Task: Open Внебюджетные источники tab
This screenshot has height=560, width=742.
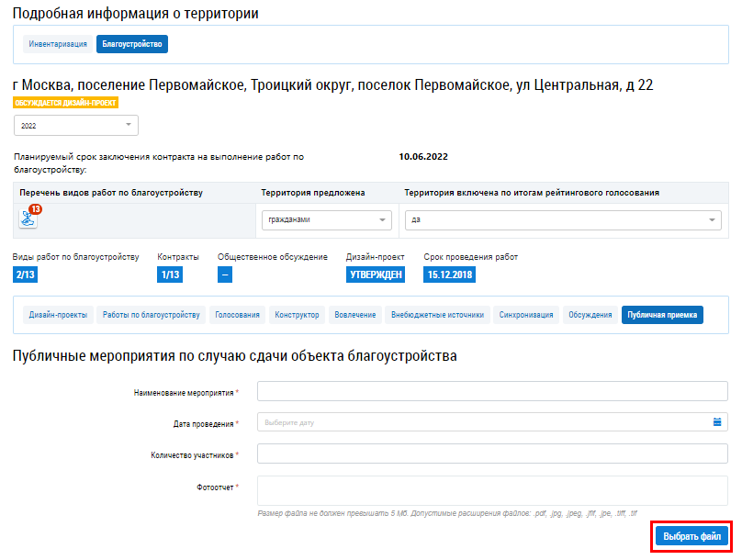Action: coord(437,315)
